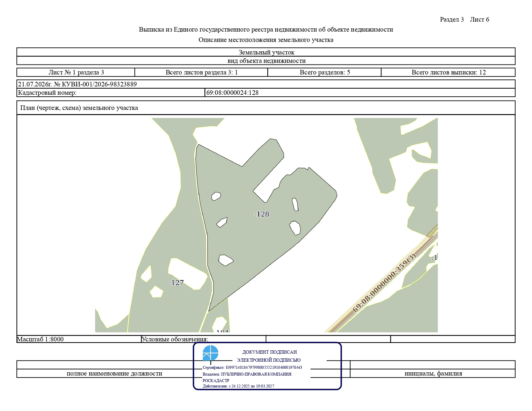Image resolution: width=532 pixels, height=411 pixels.
Task: Click the полное наименование должности field
Action: coord(114,373)
